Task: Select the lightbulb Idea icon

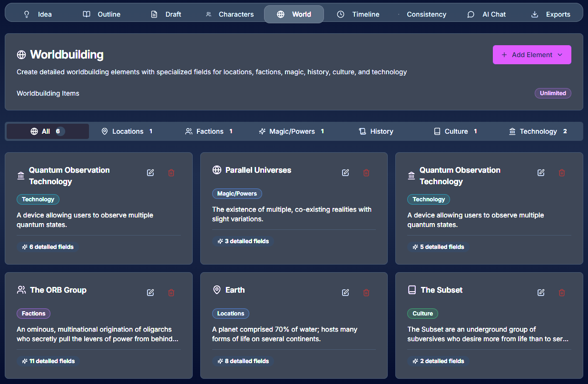Action: [26, 14]
